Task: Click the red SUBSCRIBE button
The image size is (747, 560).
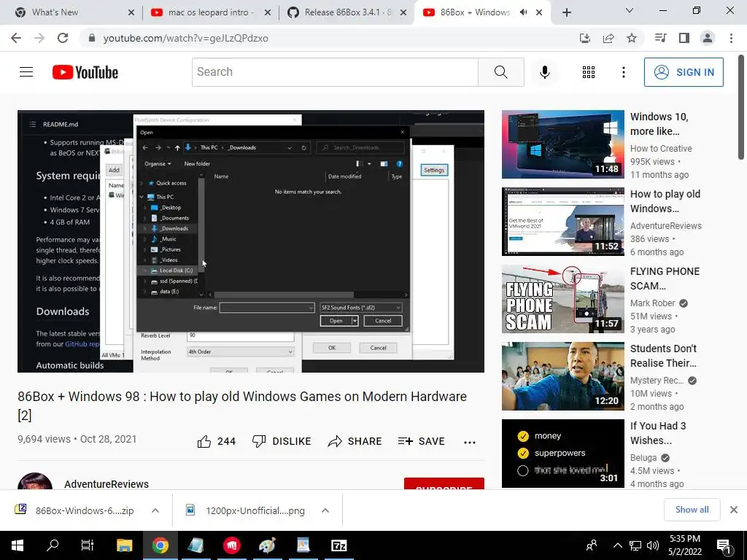Action: tap(444, 484)
